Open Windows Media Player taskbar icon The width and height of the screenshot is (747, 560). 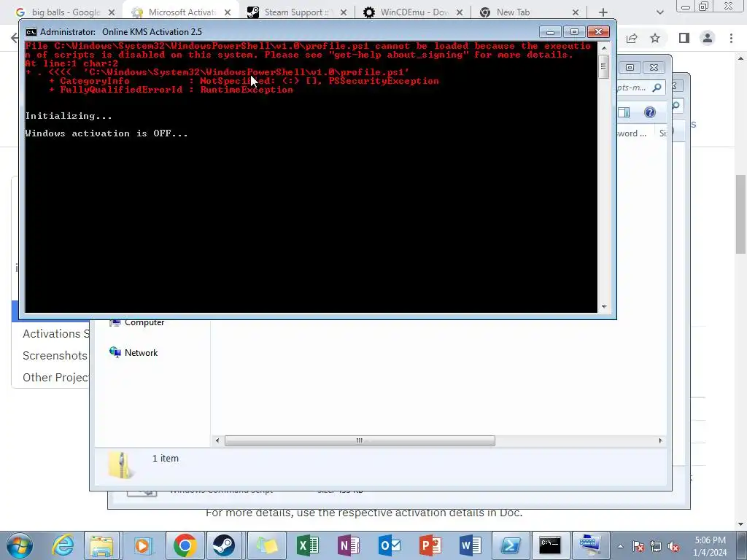tap(142, 545)
